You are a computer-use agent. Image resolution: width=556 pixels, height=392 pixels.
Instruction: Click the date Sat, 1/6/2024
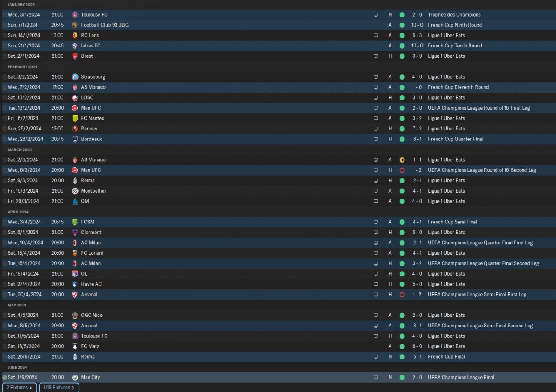click(x=23, y=378)
